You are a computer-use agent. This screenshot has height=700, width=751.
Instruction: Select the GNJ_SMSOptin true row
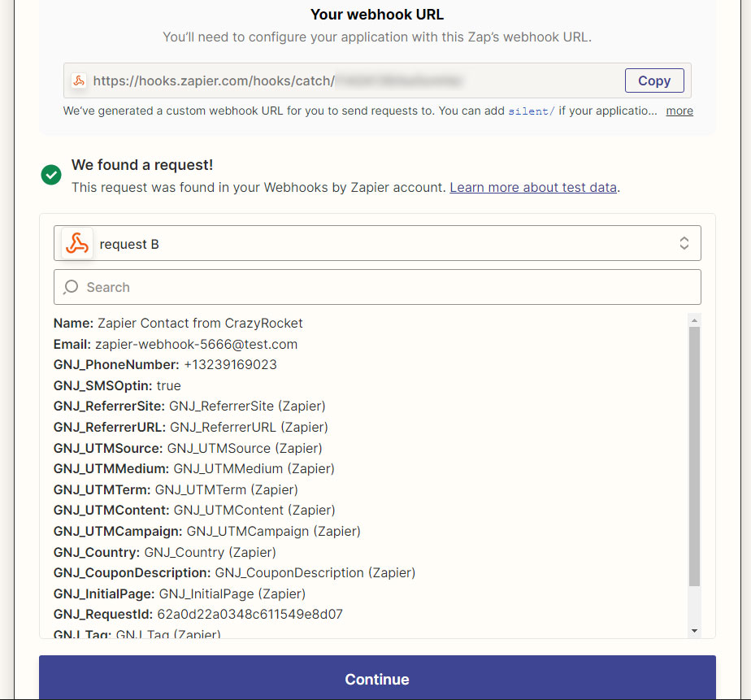pyautogui.click(x=117, y=385)
